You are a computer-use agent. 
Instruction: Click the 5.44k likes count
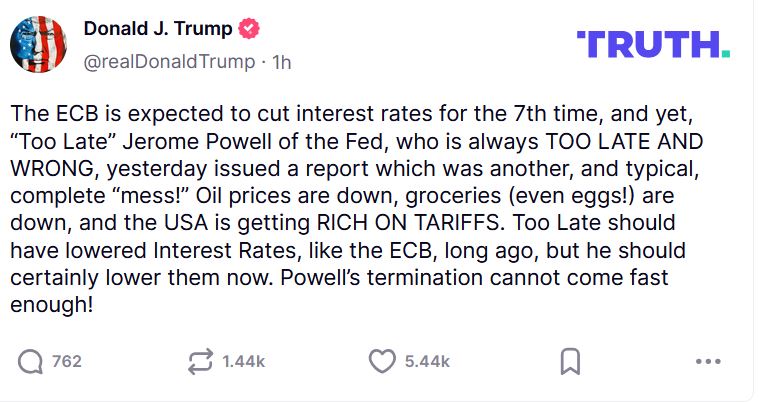pos(427,361)
